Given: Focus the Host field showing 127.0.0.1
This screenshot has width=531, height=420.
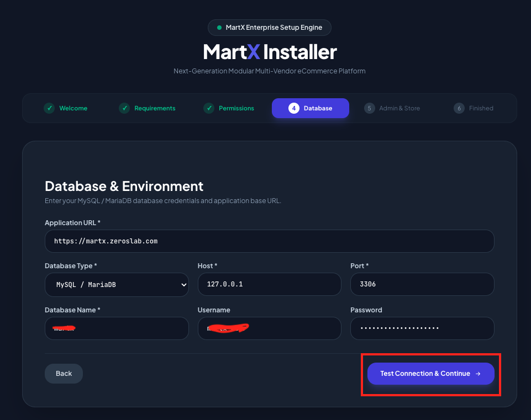Looking at the screenshot, I should click(x=270, y=284).
